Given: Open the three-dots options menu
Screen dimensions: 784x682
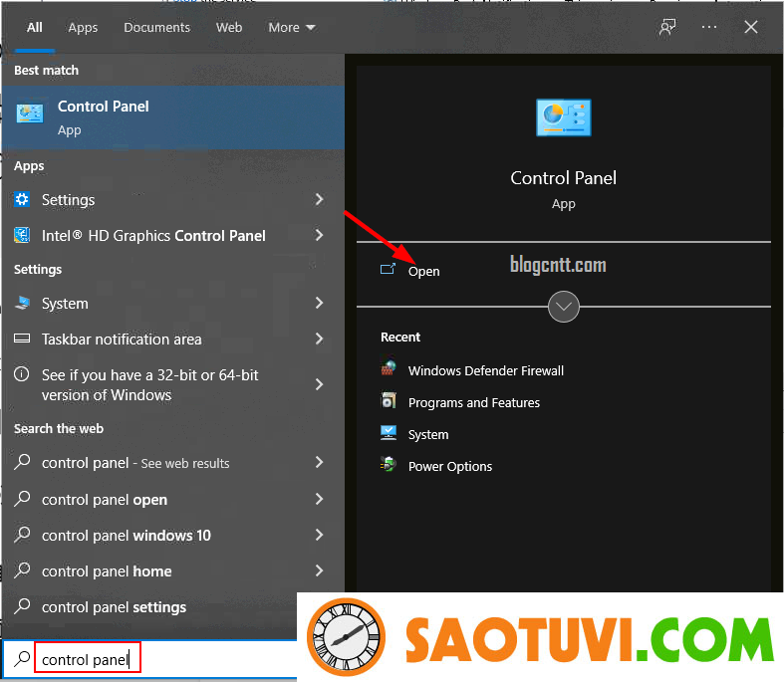Looking at the screenshot, I should click(x=709, y=27).
